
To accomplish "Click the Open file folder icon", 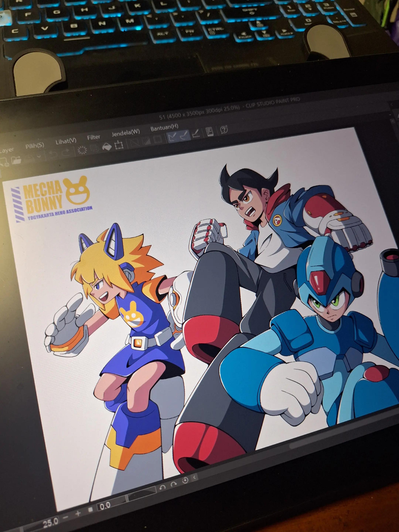I will pyautogui.click(x=16, y=160).
